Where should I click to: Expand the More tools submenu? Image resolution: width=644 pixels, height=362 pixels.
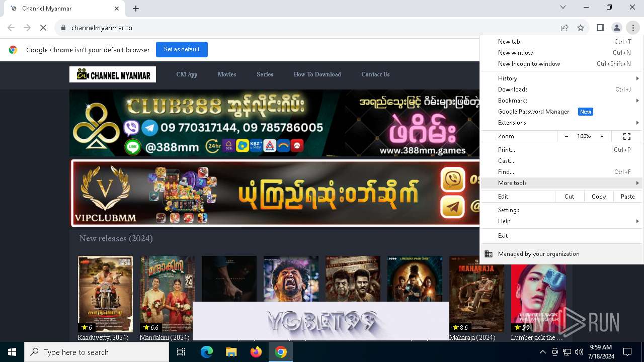tap(562, 183)
